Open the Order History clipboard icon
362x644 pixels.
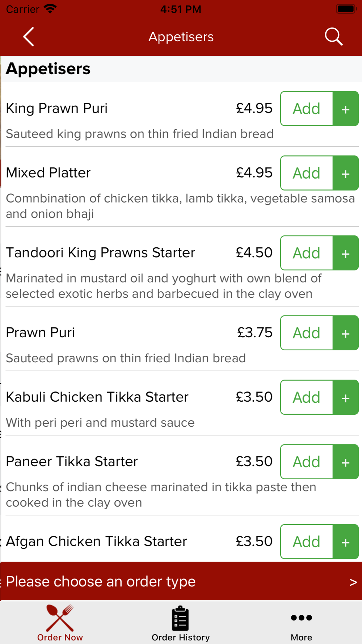click(180, 618)
